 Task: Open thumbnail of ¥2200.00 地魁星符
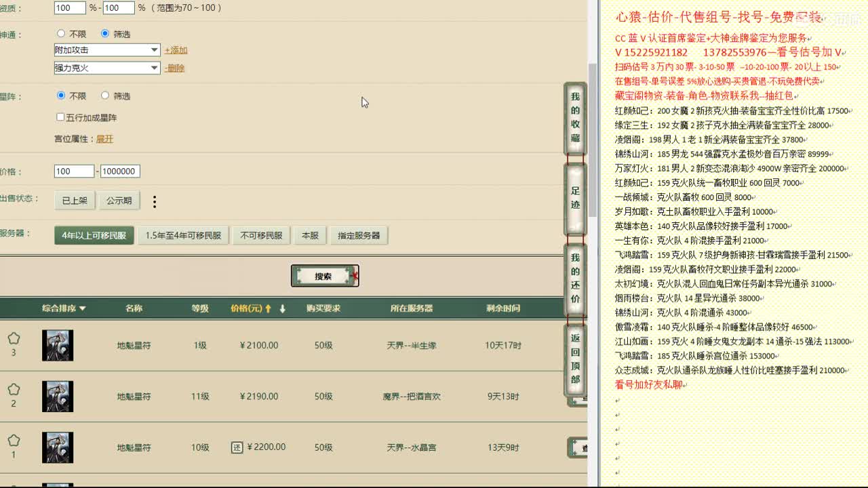58,447
